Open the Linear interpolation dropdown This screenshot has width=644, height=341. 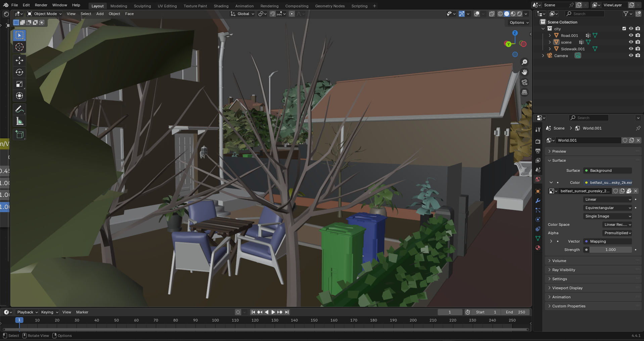point(608,199)
